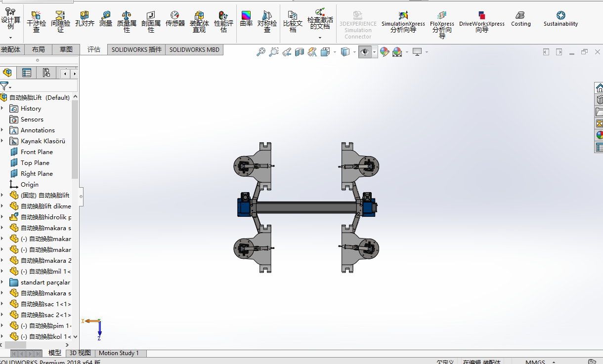
Task: Show 曲率 curvature display
Action: (246, 19)
